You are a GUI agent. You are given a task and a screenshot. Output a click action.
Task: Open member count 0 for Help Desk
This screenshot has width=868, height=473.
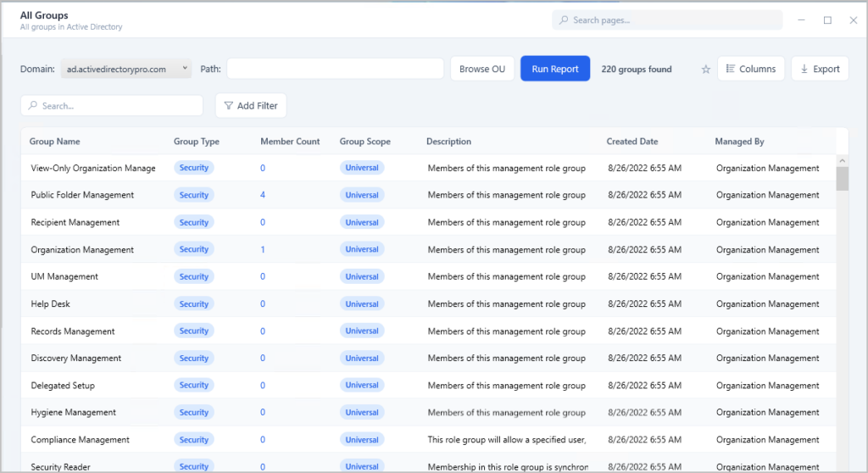click(263, 303)
